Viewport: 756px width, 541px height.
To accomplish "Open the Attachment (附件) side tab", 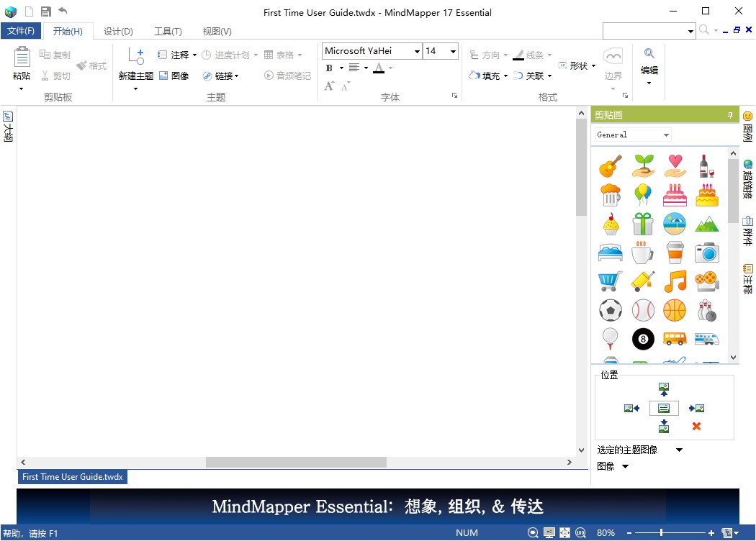I will coord(747,231).
